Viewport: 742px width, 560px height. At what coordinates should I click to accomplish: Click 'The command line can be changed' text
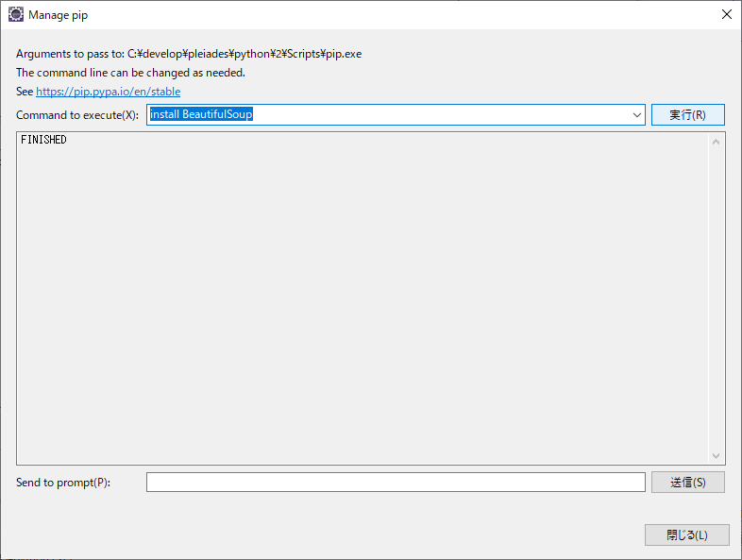coord(130,73)
